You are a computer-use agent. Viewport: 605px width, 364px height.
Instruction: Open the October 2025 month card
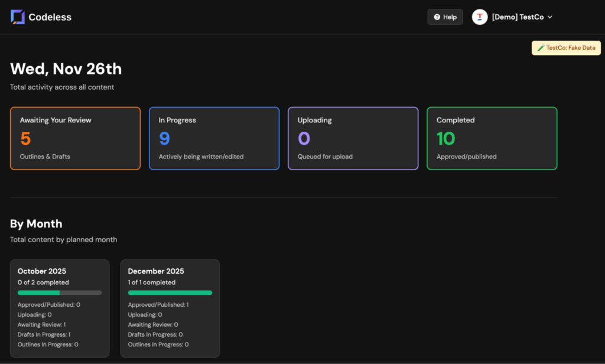click(60, 308)
